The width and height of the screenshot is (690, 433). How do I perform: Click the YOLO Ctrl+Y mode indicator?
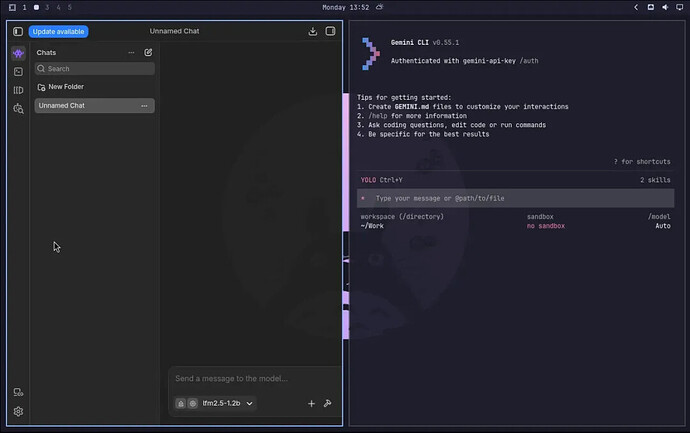point(382,180)
